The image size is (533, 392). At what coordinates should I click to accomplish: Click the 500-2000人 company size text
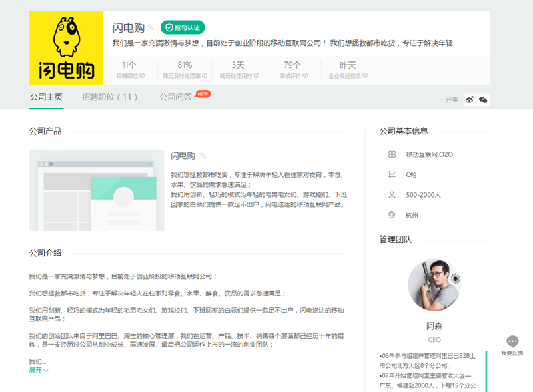tap(423, 195)
